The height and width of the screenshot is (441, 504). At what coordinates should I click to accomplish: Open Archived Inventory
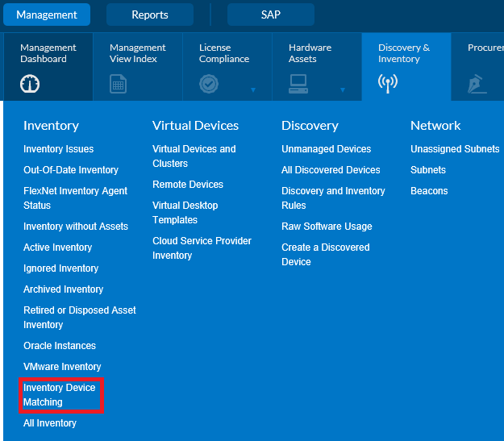[64, 289]
